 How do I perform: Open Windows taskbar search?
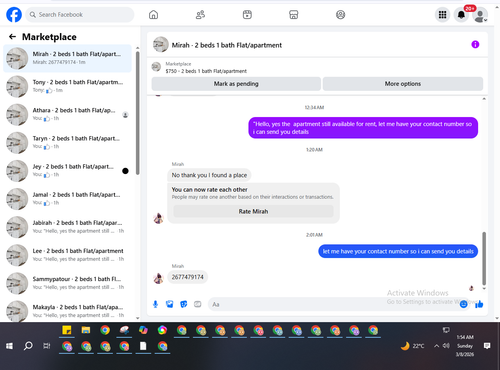coord(28,346)
